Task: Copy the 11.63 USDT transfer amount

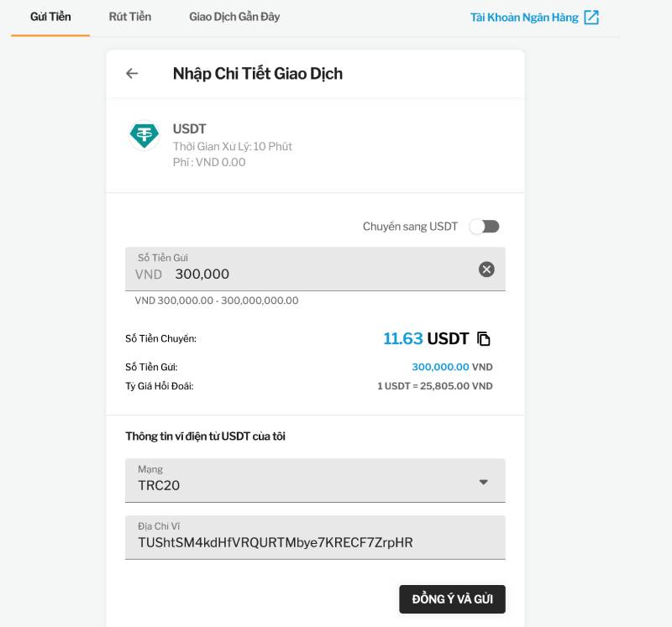Action: tap(484, 339)
